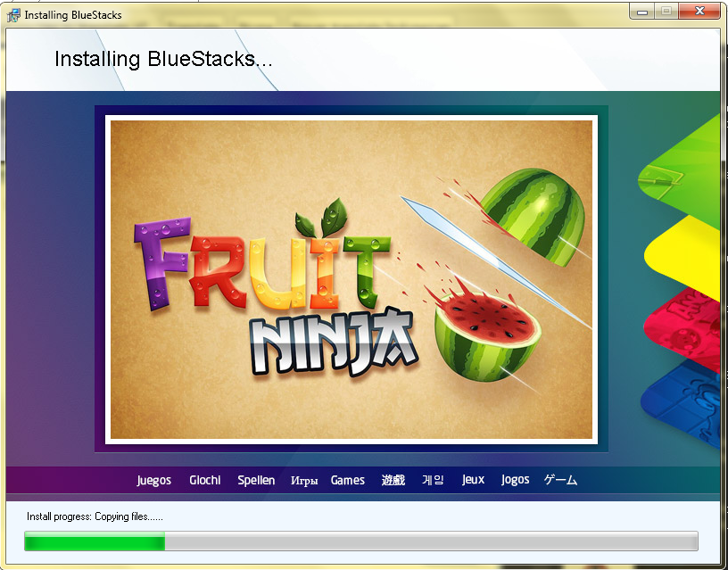Click the 'Juegos' label
The height and width of the screenshot is (570, 728).
pos(153,481)
